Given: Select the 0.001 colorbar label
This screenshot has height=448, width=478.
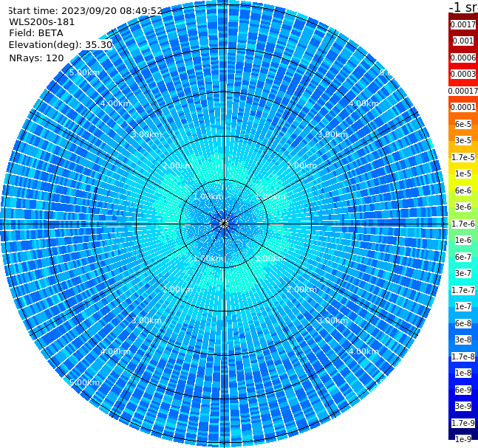Looking at the screenshot, I should coord(463,41).
